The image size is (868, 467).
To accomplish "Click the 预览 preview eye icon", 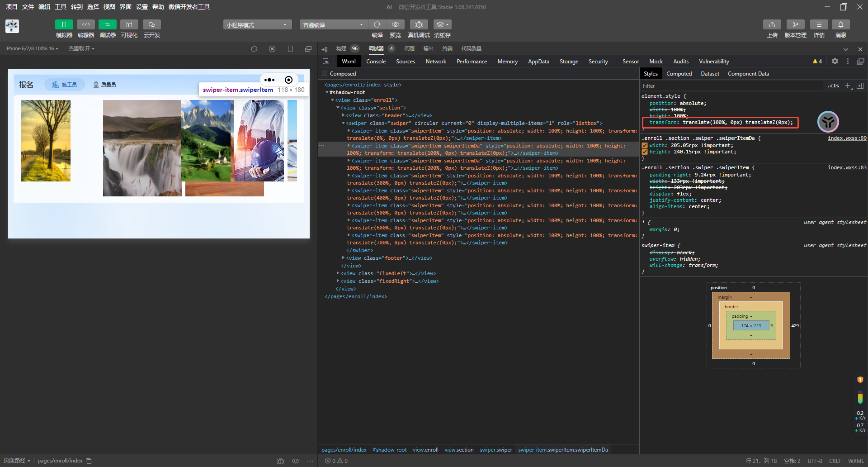I will [x=396, y=24].
